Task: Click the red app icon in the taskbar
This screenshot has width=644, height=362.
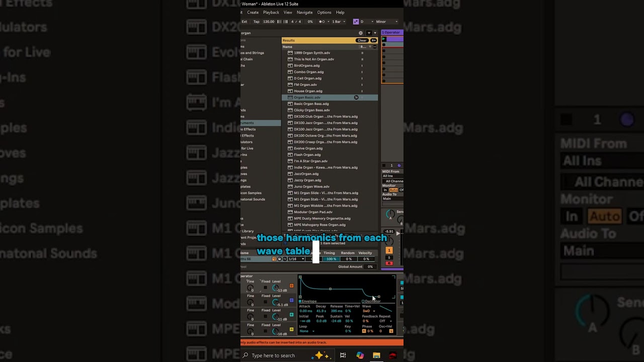Action: point(393,355)
